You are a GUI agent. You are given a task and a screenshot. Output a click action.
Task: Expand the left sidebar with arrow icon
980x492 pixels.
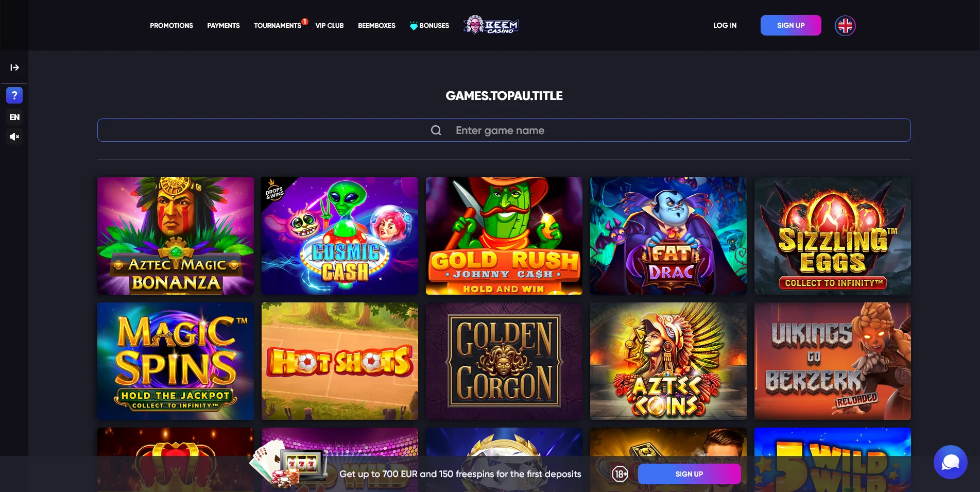14,67
